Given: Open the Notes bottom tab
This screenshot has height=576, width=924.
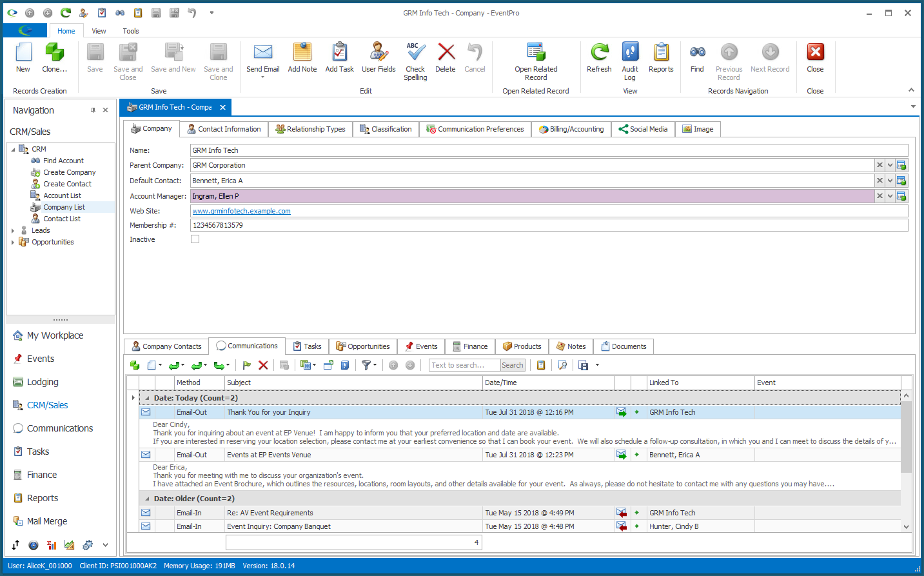Looking at the screenshot, I should [x=571, y=346].
